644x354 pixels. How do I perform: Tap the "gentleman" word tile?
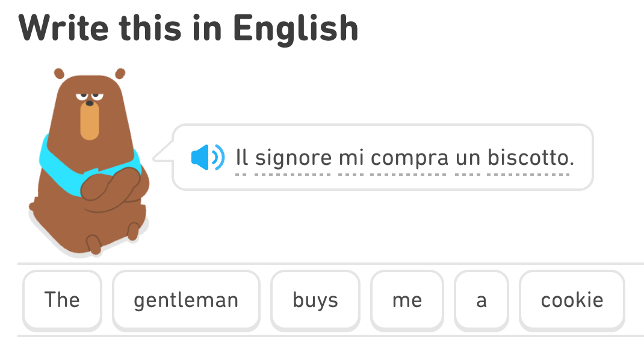click(186, 300)
